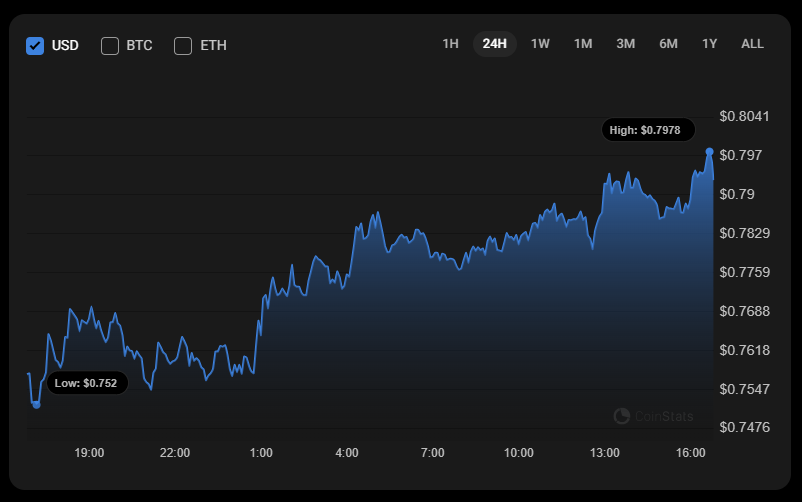Click the high point marker dot
802x502 pixels.
pos(710,151)
